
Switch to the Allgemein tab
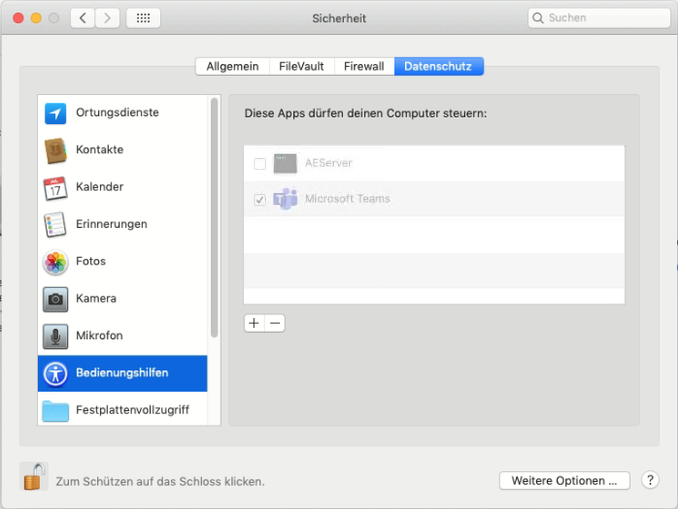(232, 66)
